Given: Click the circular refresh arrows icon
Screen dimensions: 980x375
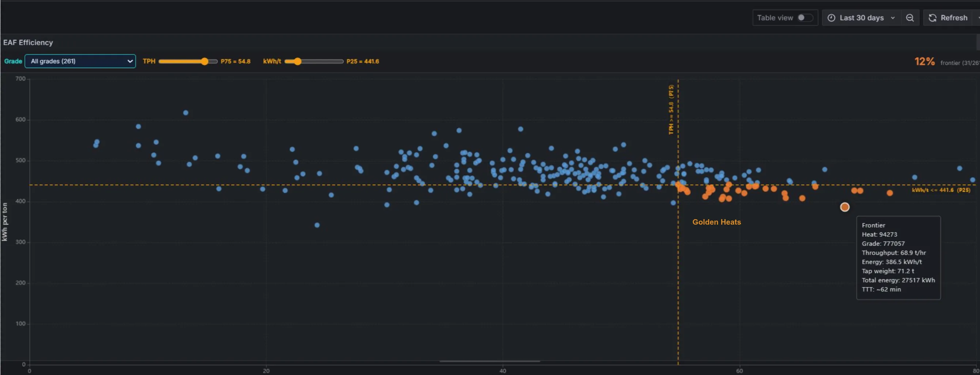Looking at the screenshot, I should click(932, 18).
